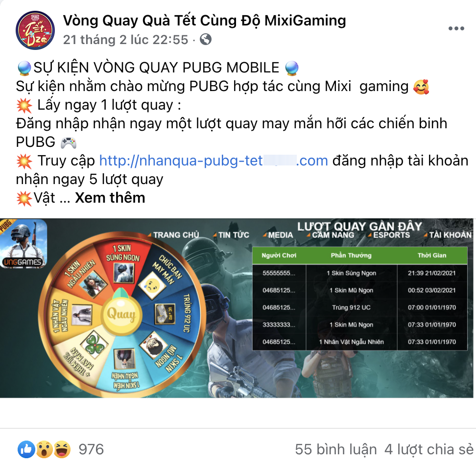Click the Like reaction thumbs-up icon

click(x=26, y=449)
